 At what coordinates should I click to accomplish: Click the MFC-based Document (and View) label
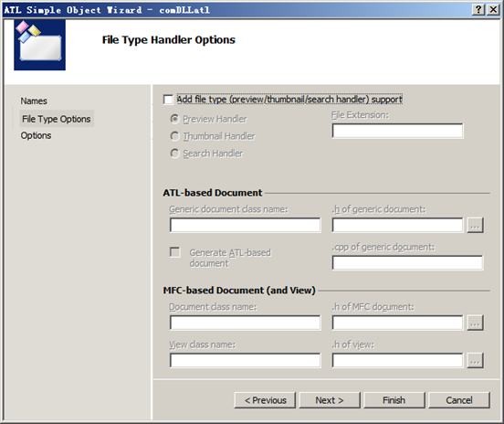[239, 291]
